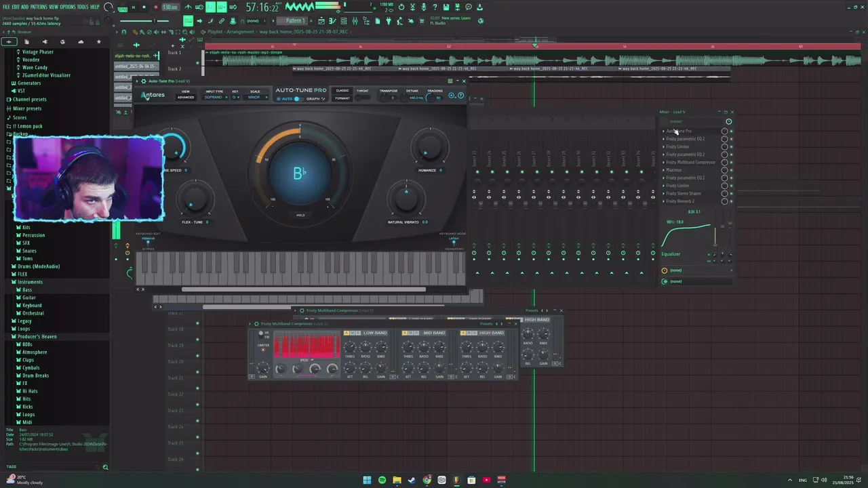Click browser search magnifier icon

105,467
